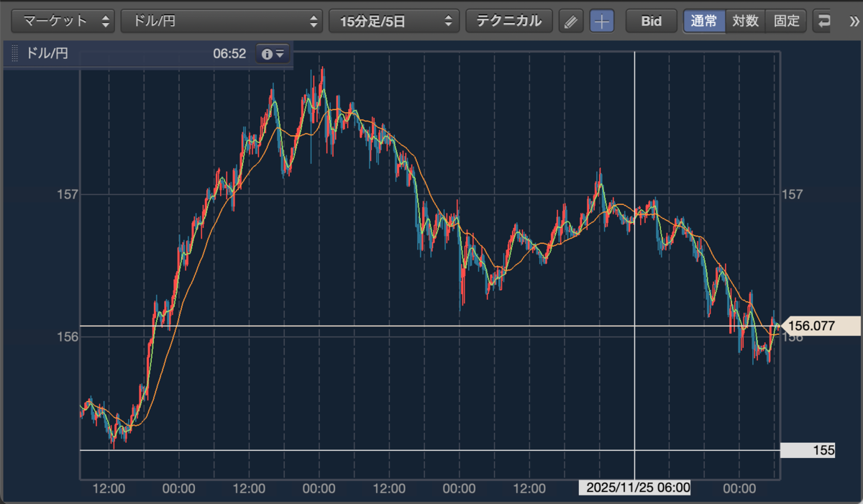This screenshot has height=504, width=863.
Task: Change the 15分足/5日 timeframe dropdown
Action: 394,21
